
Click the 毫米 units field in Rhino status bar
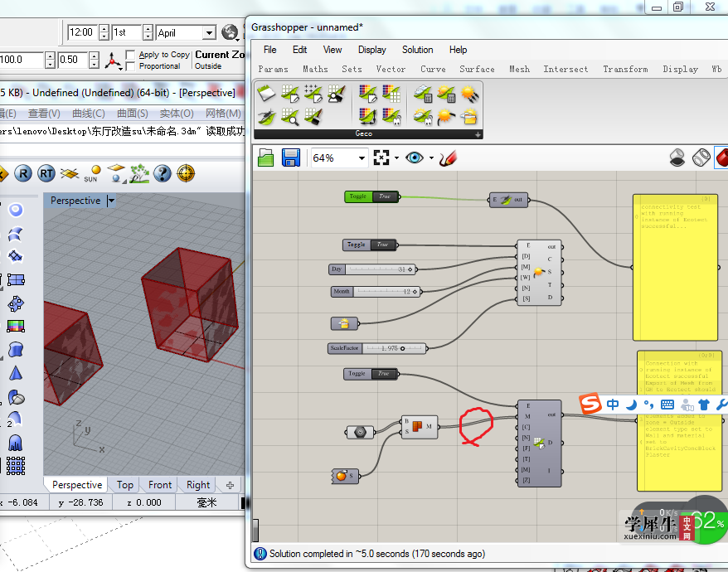[x=206, y=502]
